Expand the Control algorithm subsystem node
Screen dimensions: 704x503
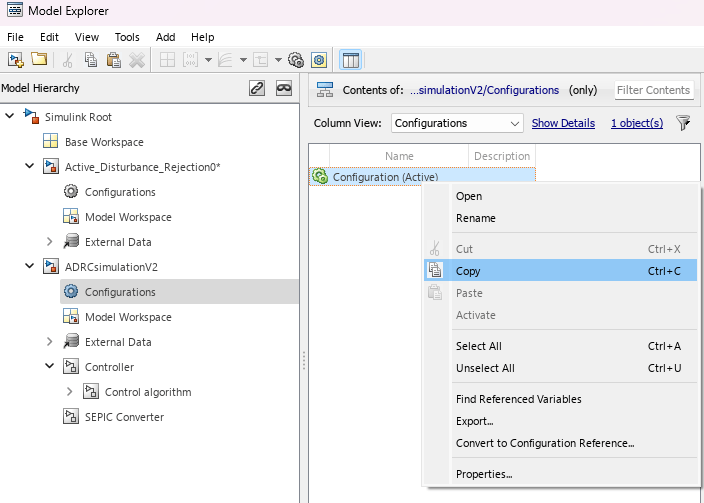(x=69, y=392)
